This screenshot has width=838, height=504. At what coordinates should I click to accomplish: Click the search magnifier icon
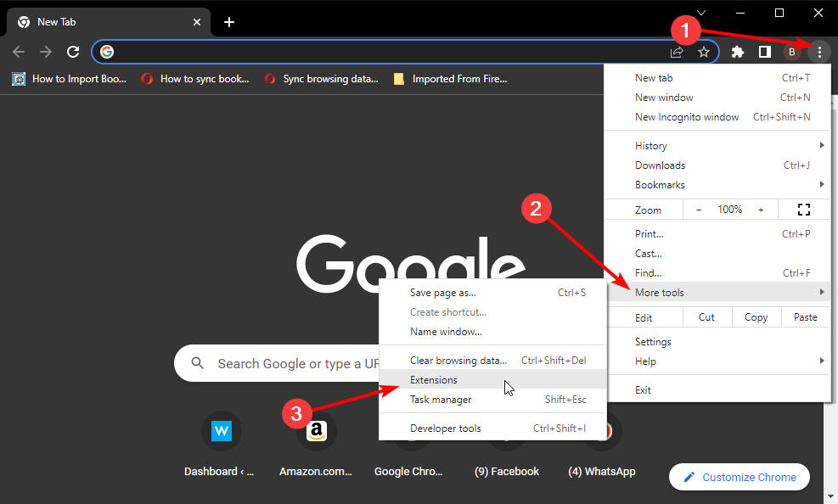point(198,363)
